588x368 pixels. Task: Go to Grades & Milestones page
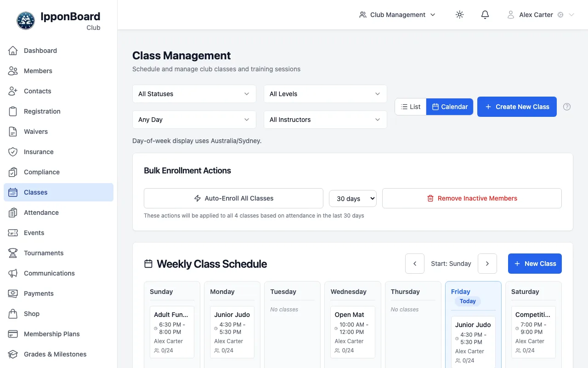[x=58, y=354]
